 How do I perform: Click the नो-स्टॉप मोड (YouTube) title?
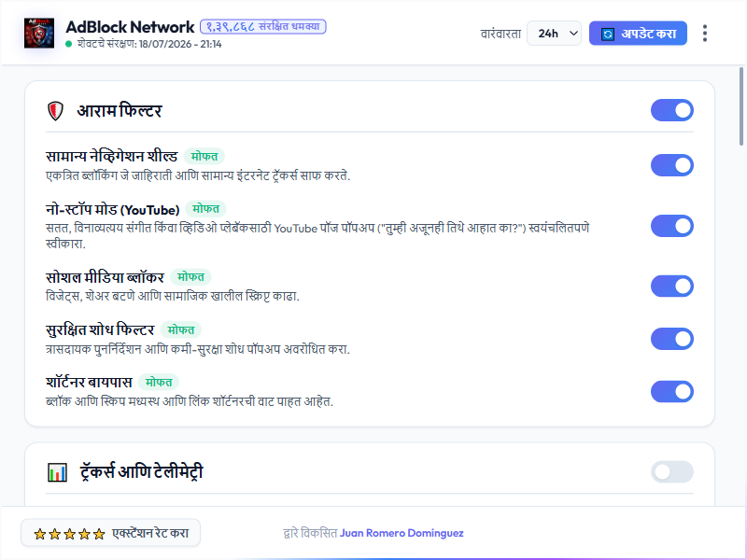(x=112, y=209)
